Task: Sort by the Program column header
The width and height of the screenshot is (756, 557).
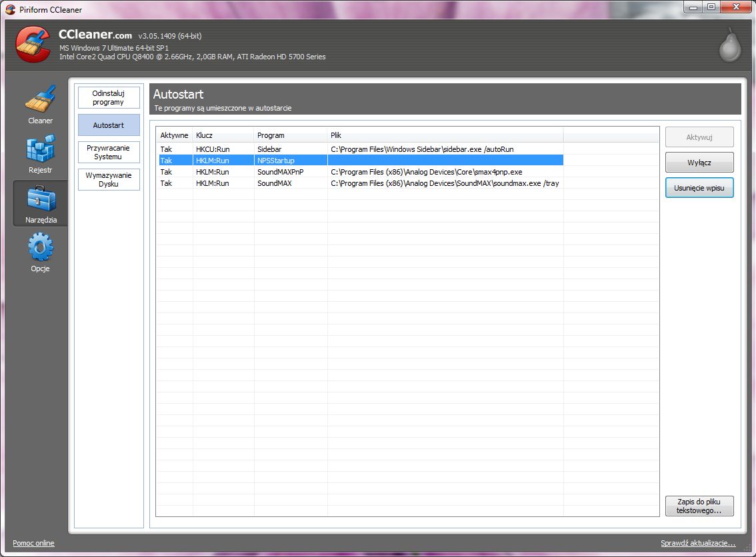Action: coord(290,135)
